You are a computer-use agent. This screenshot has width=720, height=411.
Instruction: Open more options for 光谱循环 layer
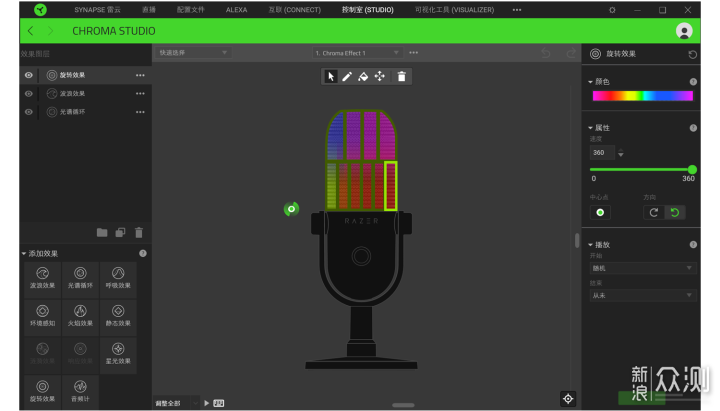pos(140,112)
